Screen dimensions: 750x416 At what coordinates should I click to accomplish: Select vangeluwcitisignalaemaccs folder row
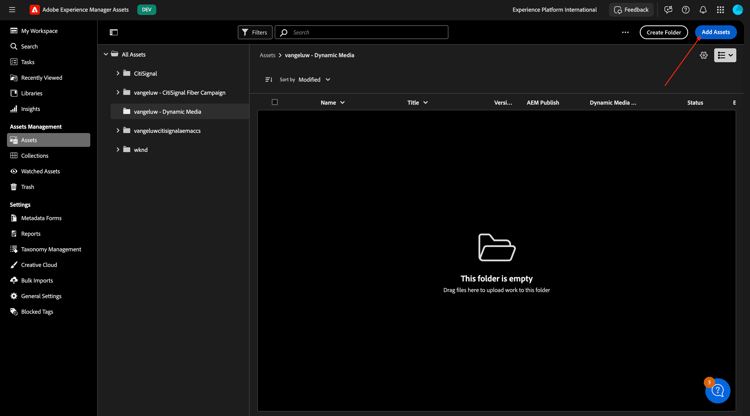click(179, 131)
